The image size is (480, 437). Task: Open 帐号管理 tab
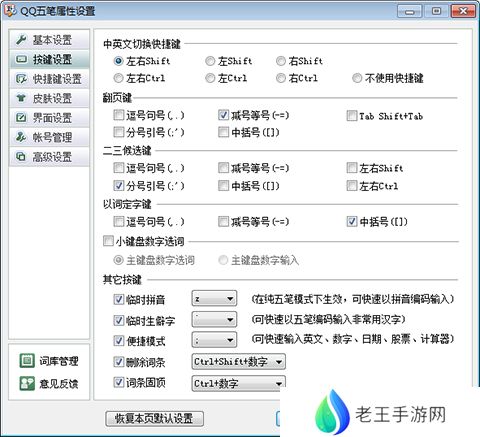[49, 137]
